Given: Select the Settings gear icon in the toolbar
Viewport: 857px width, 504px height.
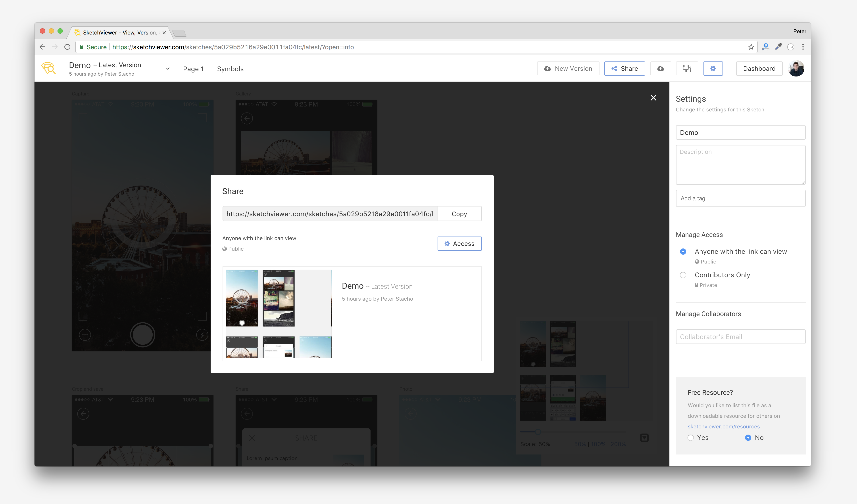Looking at the screenshot, I should [713, 68].
